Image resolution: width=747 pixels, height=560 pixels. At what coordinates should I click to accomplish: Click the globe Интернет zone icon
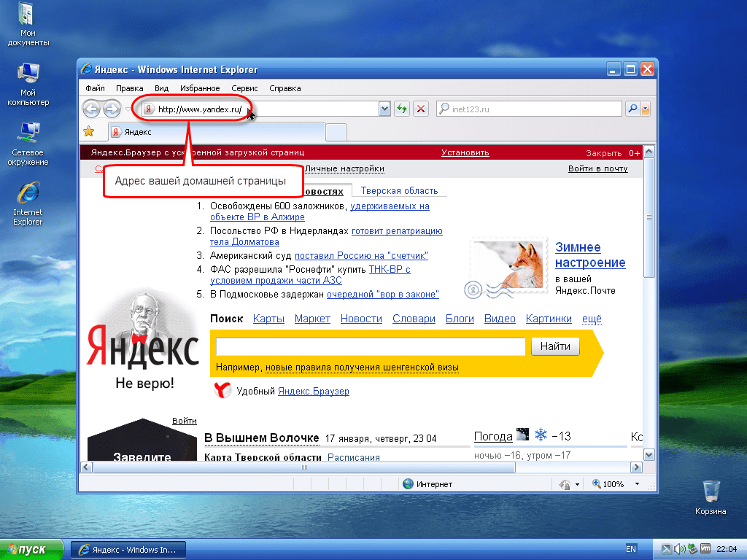[x=408, y=484]
